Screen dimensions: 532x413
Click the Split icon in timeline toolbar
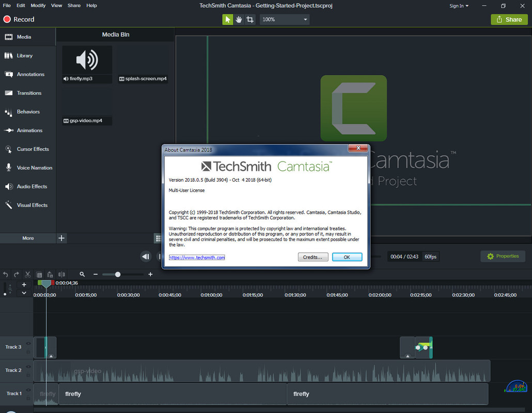(61, 274)
